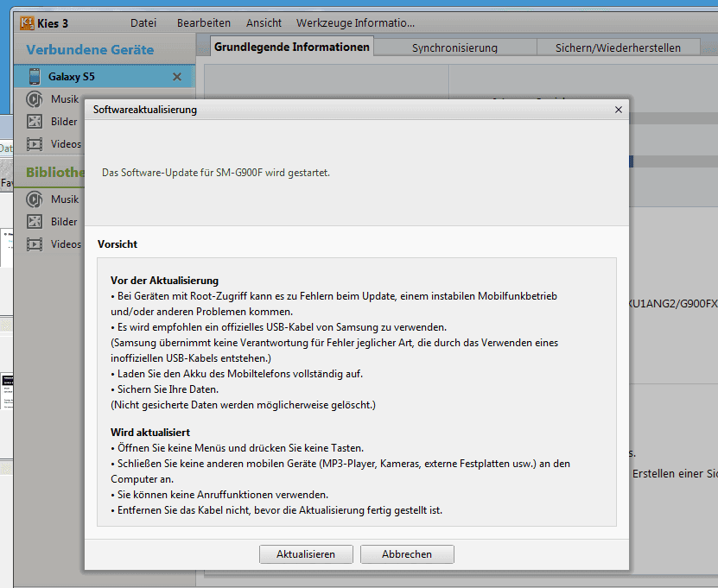Click the Verbundene Geräte heading
718x588 pixels.
90,49
